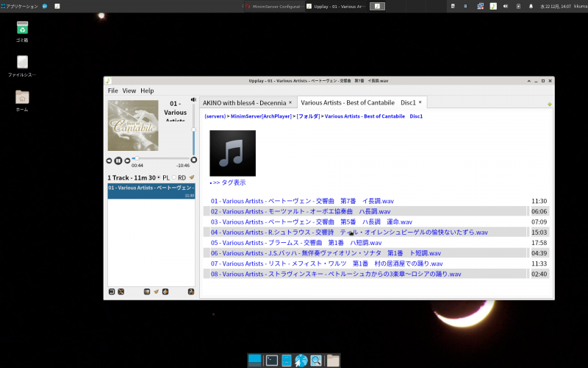Select the RD radio button
588x368 pixels.
pos(173,177)
